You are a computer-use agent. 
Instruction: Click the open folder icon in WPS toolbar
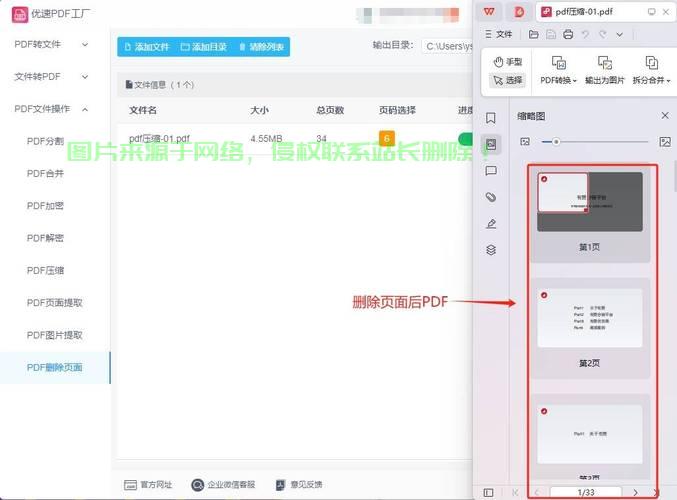point(534,34)
